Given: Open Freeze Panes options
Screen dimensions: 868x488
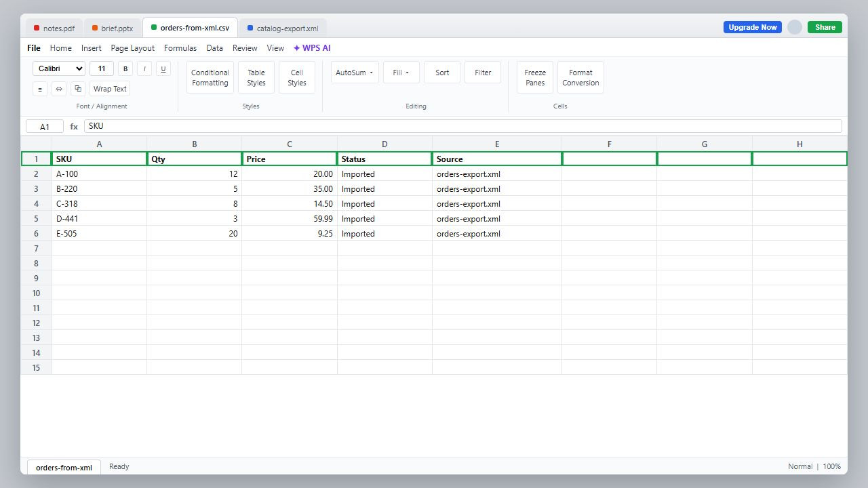Looking at the screenshot, I should (535, 77).
